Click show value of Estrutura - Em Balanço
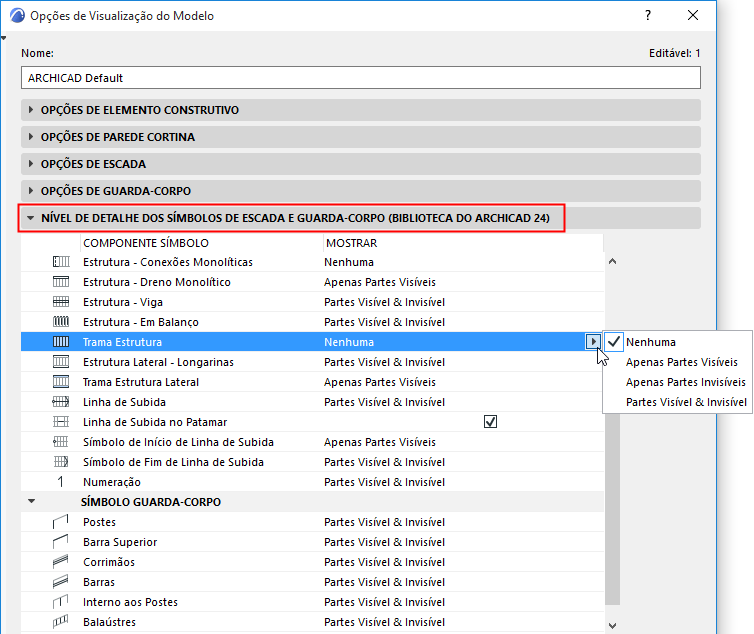The height and width of the screenshot is (634, 754). 384,322
